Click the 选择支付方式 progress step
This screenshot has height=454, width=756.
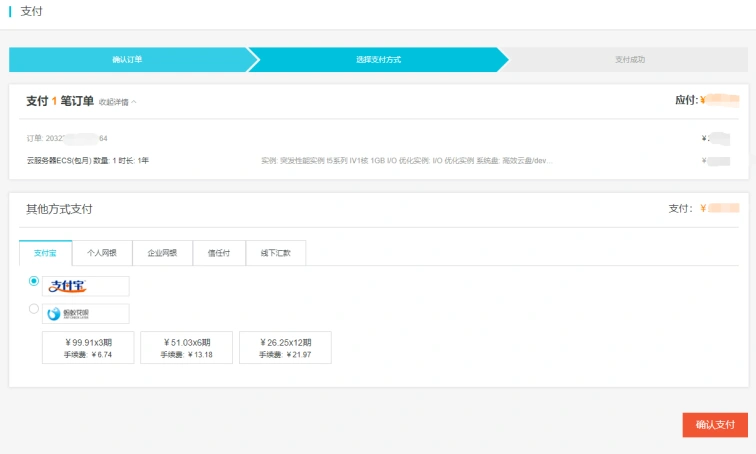[378, 60]
